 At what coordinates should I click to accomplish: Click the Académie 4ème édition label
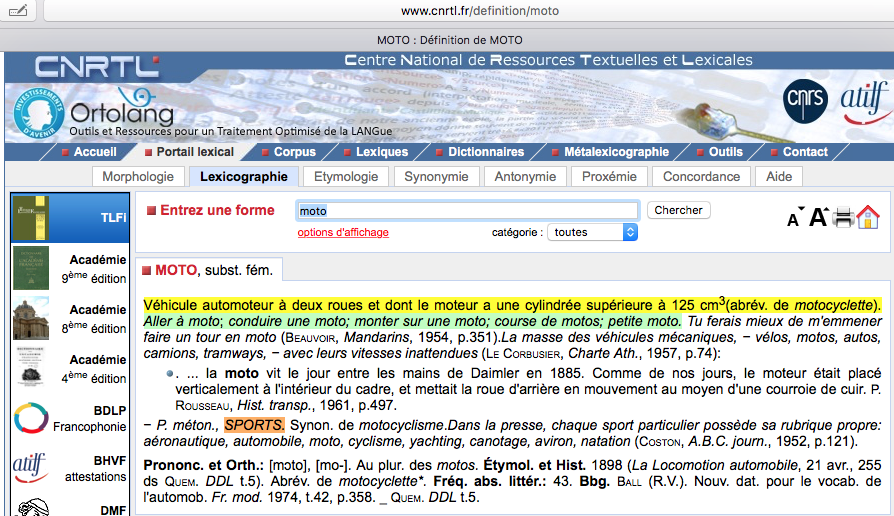point(95,369)
